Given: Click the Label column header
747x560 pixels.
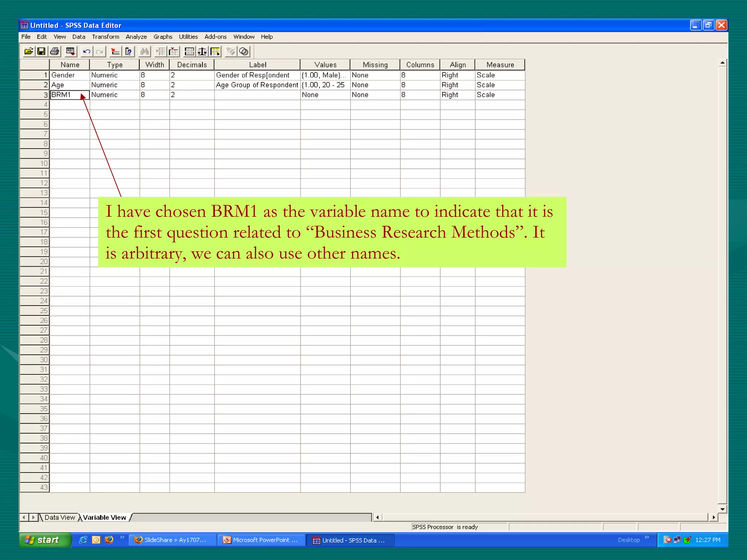Looking at the screenshot, I should tap(258, 65).
